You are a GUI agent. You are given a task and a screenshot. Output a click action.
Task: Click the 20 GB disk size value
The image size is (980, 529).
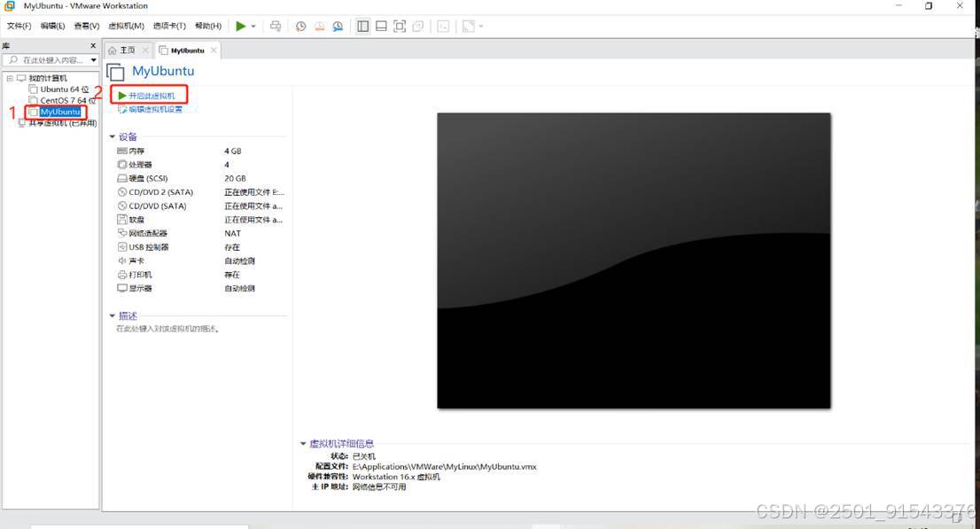point(235,179)
